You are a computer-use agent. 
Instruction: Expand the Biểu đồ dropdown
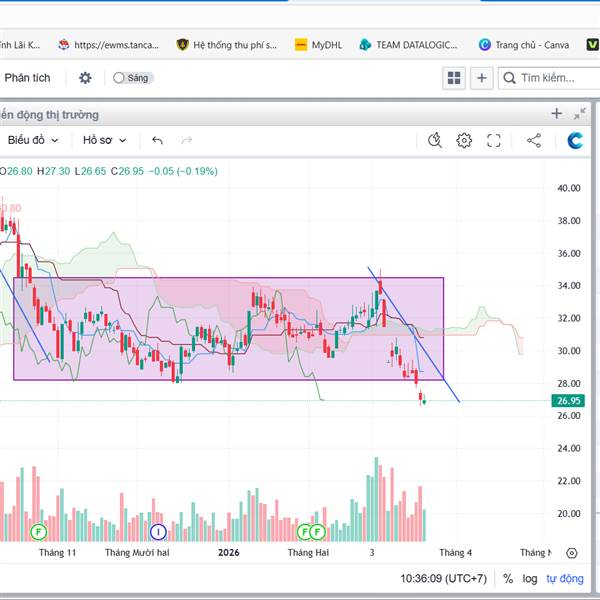pos(33,140)
